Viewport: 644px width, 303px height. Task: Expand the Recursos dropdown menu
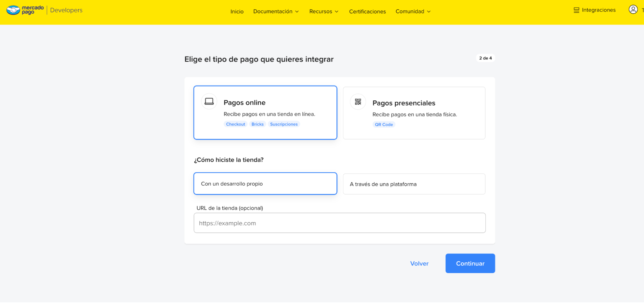click(324, 11)
